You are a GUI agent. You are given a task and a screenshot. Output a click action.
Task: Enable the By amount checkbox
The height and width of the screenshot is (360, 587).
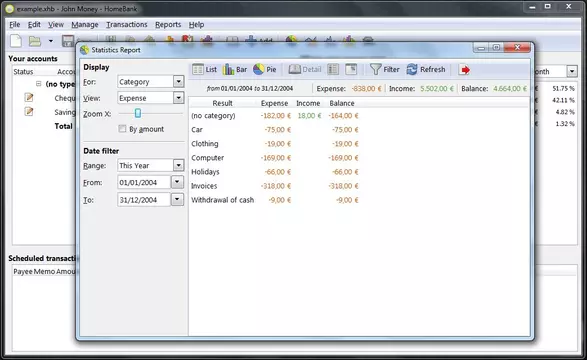pos(122,129)
